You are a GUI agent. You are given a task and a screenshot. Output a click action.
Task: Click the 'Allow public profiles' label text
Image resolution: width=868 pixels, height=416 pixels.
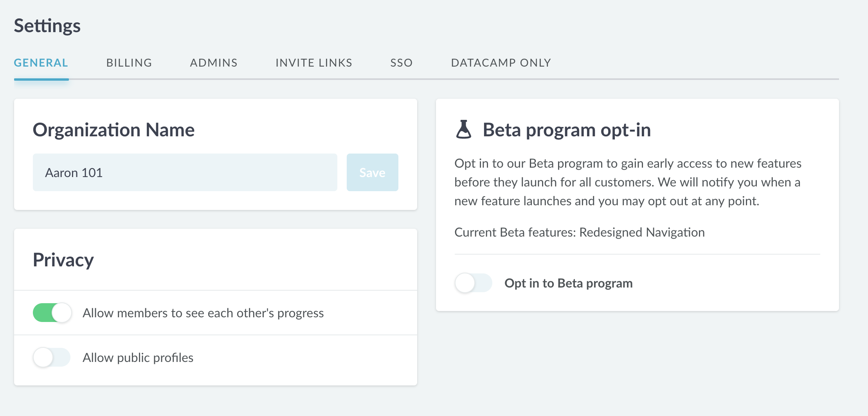point(138,358)
